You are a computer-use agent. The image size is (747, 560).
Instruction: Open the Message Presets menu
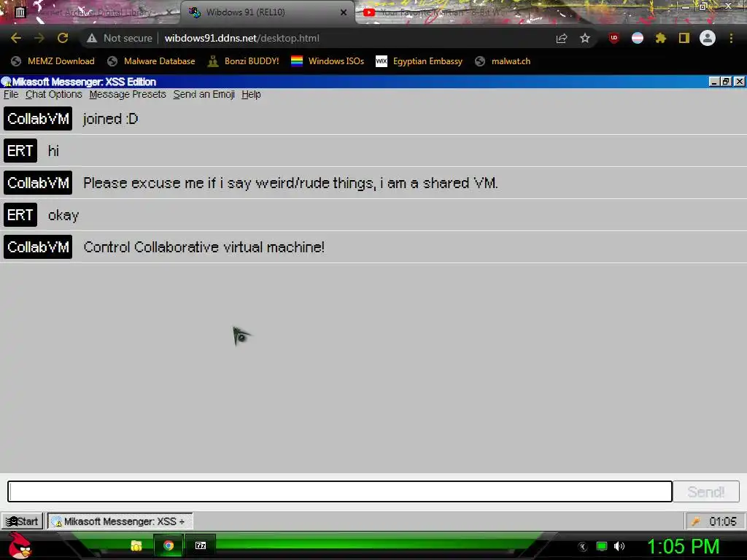pos(128,94)
